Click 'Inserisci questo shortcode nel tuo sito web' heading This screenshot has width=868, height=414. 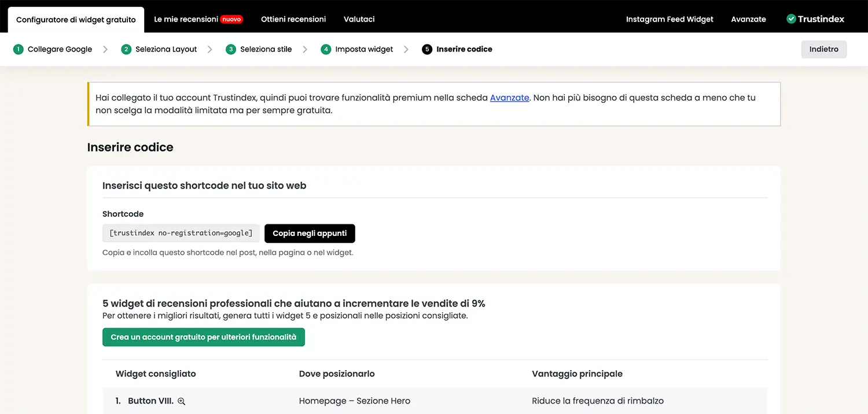click(x=204, y=186)
